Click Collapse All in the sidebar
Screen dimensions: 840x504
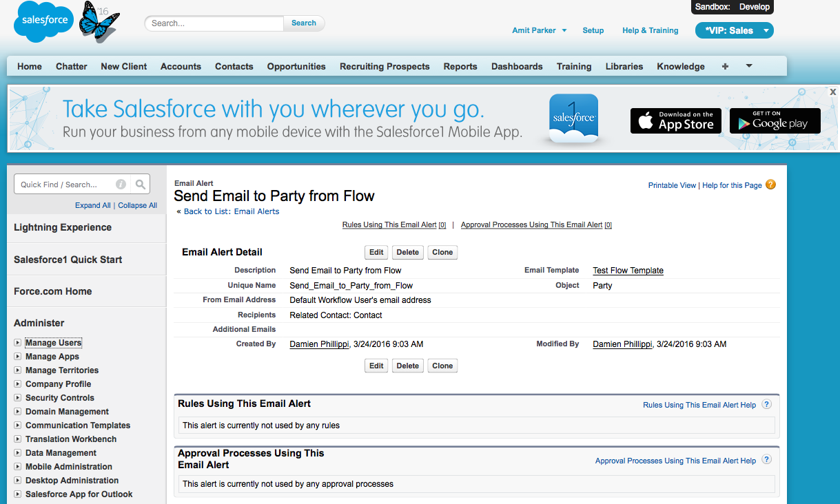coord(137,205)
